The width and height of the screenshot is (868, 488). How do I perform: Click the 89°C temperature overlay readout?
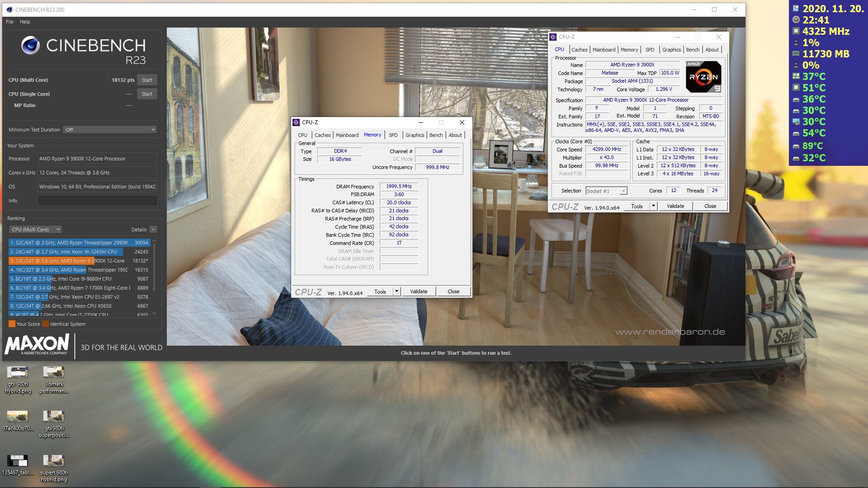pos(812,146)
